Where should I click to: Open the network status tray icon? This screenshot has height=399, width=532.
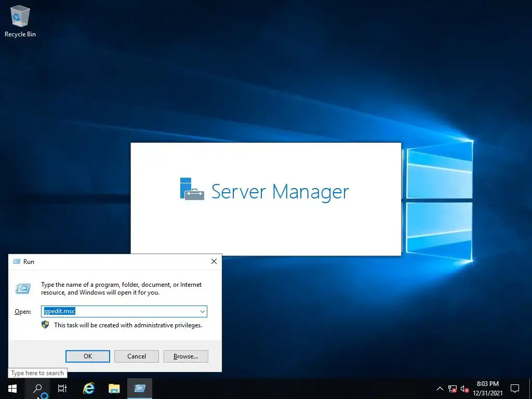coord(453,389)
